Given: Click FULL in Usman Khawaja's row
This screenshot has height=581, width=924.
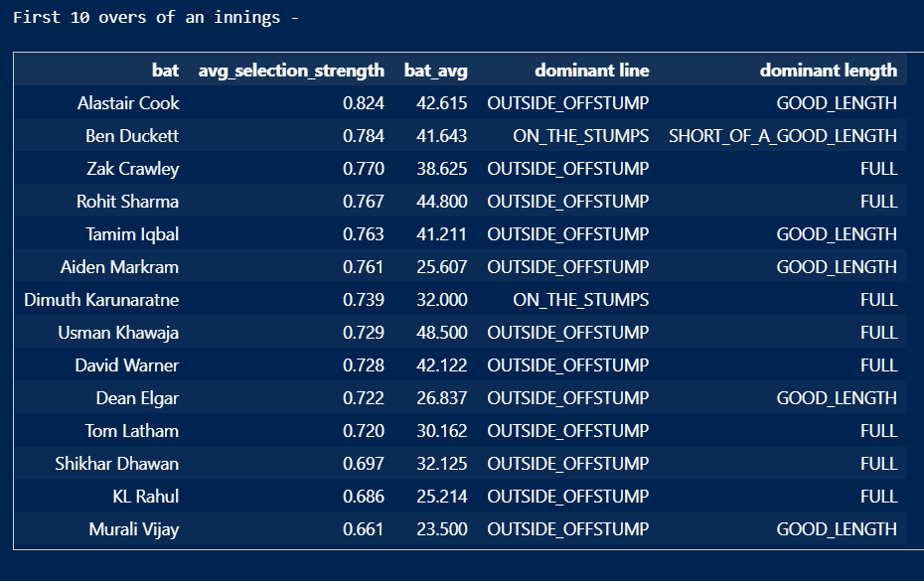Looking at the screenshot, I should [x=878, y=333].
